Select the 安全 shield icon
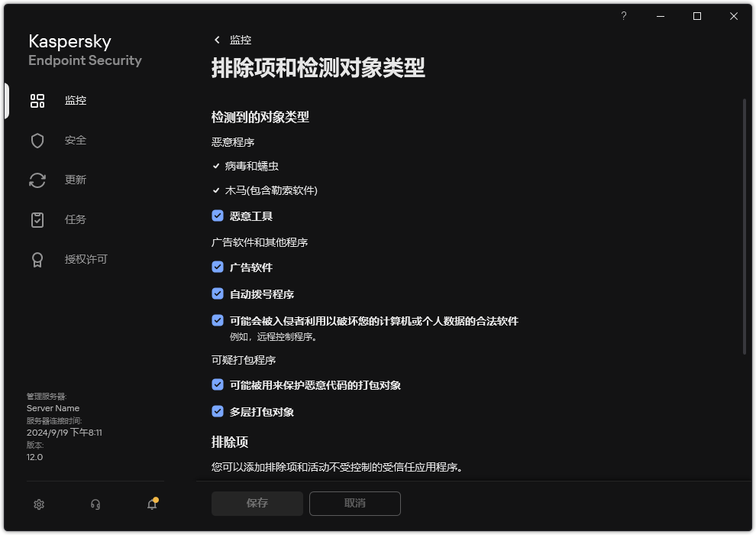This screenshot has height=535, width=756. (74, 140)
